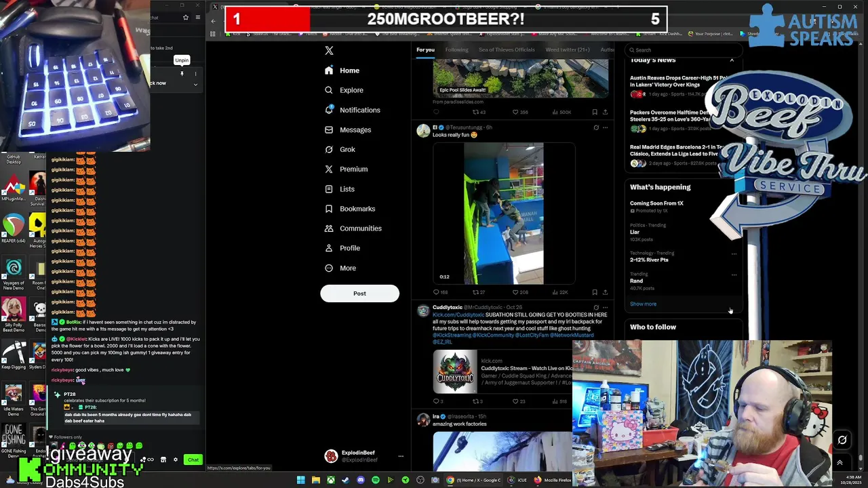This screenshot has width=868, height=488.
Task: Open Notifications page
Action: click(x=352, y=110)
